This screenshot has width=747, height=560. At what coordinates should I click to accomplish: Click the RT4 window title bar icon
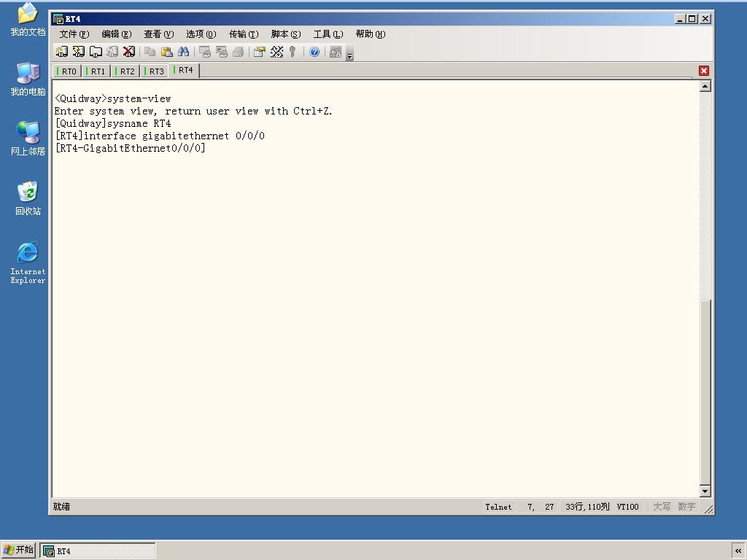tap(58, 19)
